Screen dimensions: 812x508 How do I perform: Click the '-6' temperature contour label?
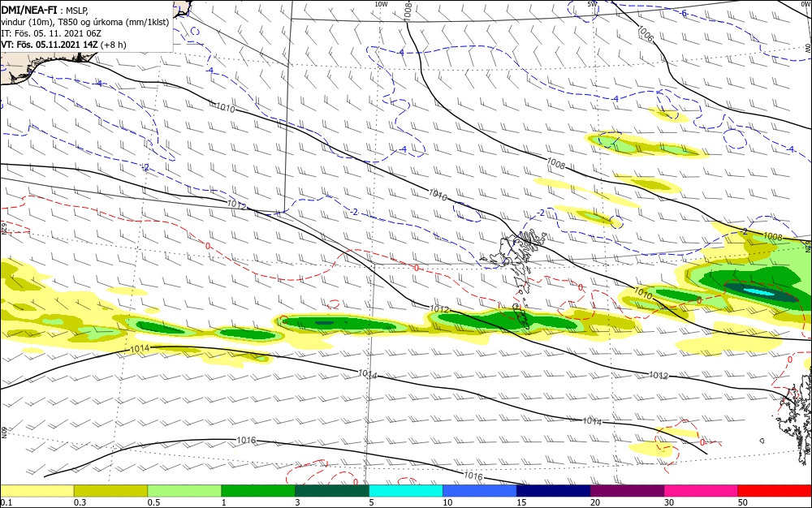[684, 14]
